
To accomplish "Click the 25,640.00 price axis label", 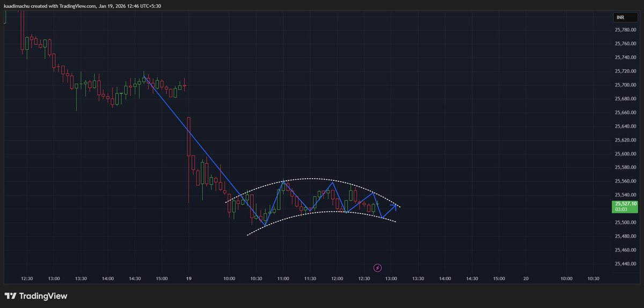I will pos(625,126).
